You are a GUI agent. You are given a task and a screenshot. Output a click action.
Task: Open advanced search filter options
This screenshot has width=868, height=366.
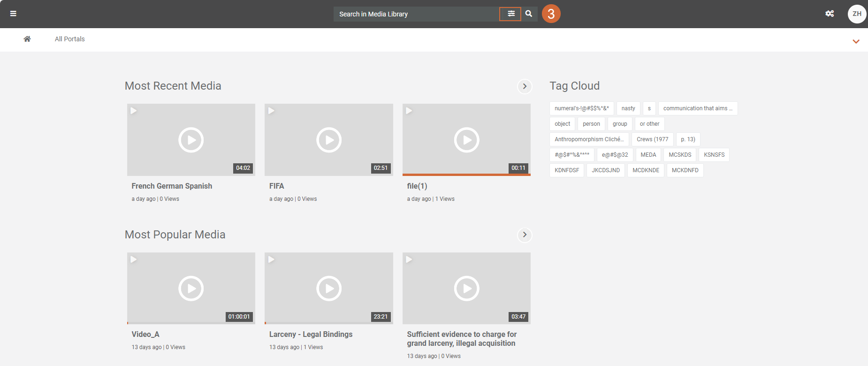pyautogui.click(x=510, y=14)
